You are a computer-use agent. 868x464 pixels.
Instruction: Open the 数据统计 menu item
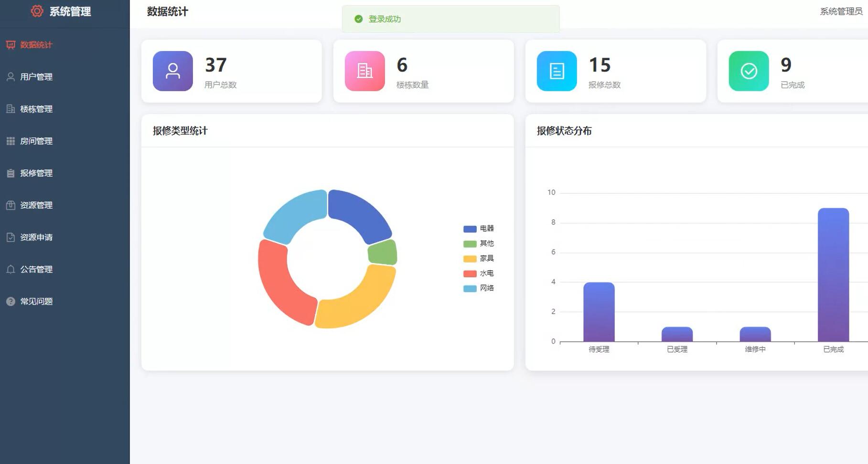(65, 44)
